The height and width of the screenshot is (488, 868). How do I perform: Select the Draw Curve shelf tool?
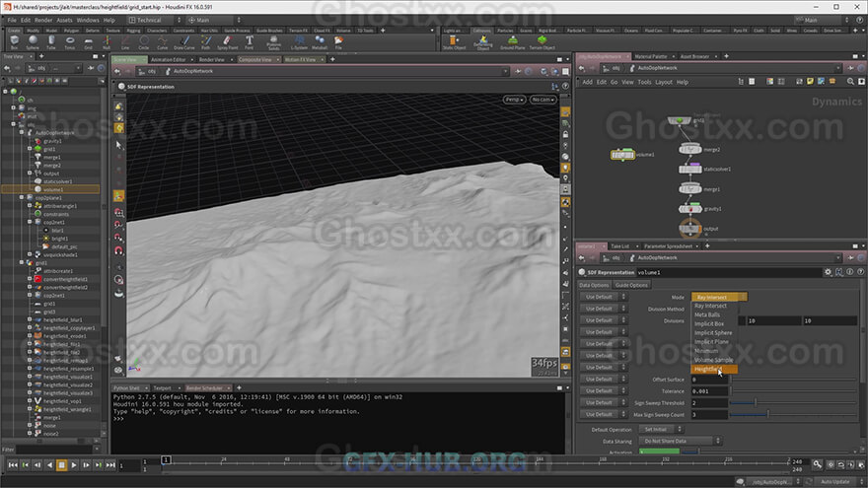[184, 42]
